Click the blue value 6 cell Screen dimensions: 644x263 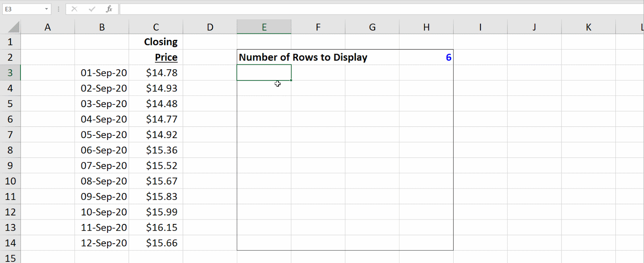[x=426, y=57]
